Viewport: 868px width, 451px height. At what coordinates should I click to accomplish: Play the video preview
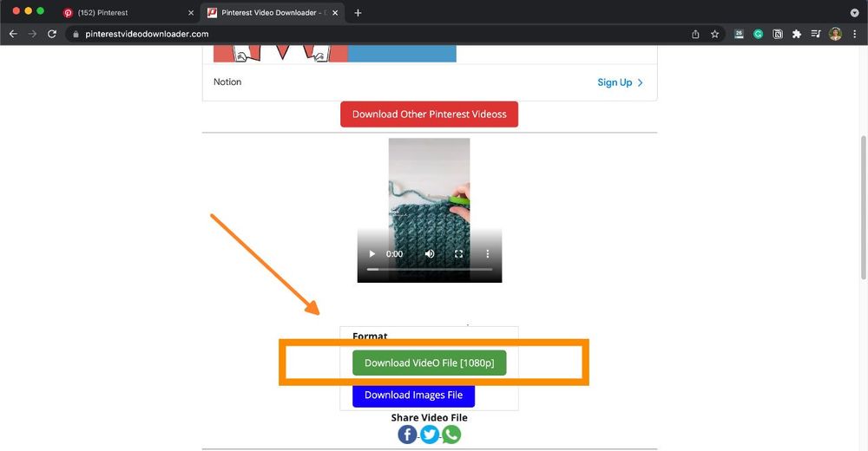pyautogui.click(x=372, y=254)
